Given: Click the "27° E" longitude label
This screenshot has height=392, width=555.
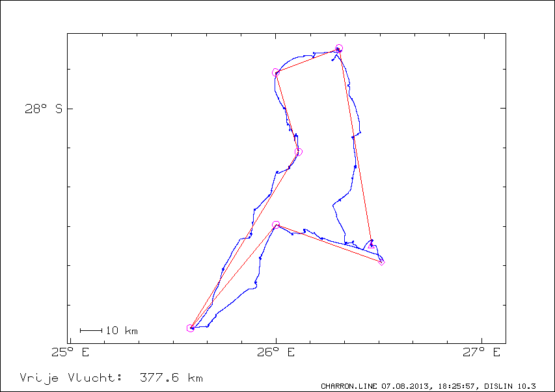Looking at the screenshot, I should [481, 352].
